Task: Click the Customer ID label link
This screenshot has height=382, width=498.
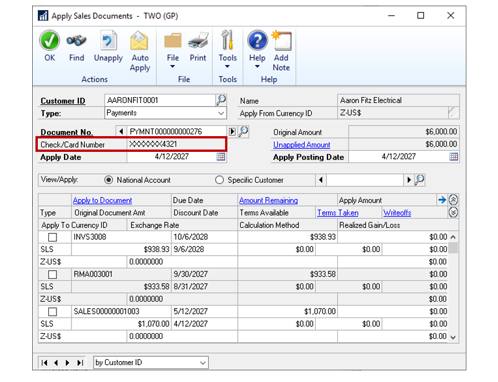Action: pos(63,101)
